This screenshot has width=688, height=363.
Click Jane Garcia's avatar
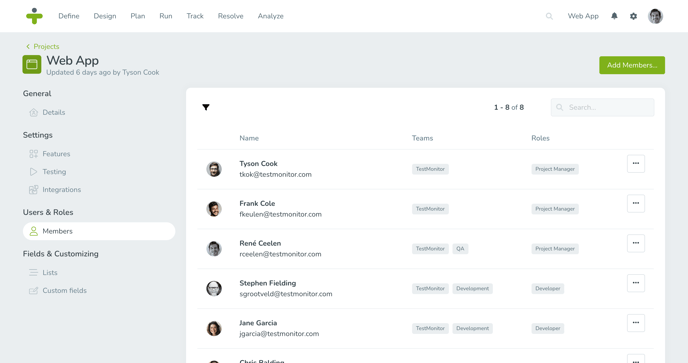(214, 328)
